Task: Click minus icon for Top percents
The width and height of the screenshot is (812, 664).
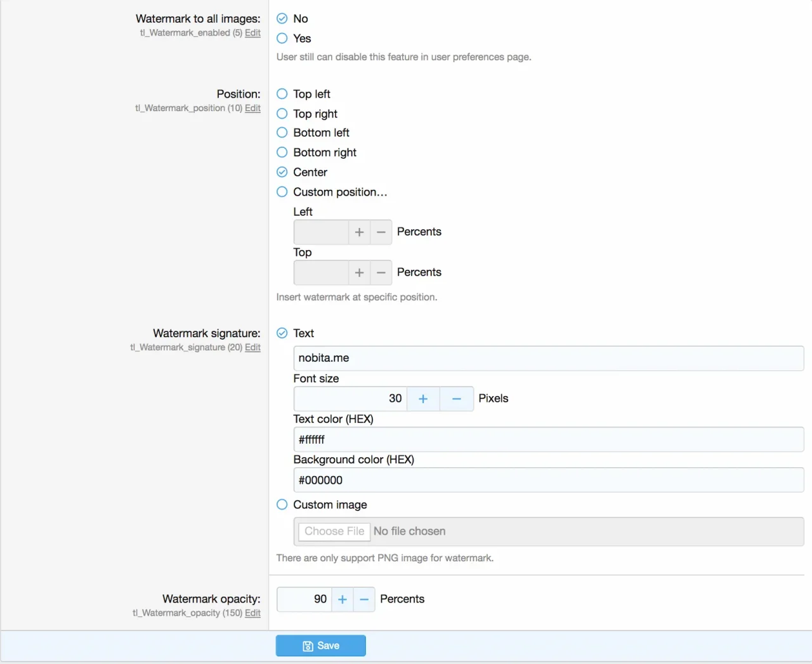Action: pyautogui.click(x=381, y=272)
